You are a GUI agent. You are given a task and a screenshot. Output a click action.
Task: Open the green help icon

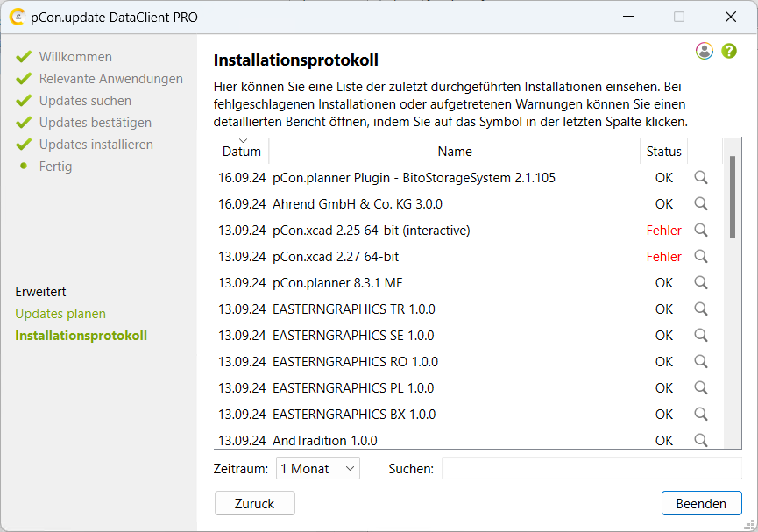729,51
